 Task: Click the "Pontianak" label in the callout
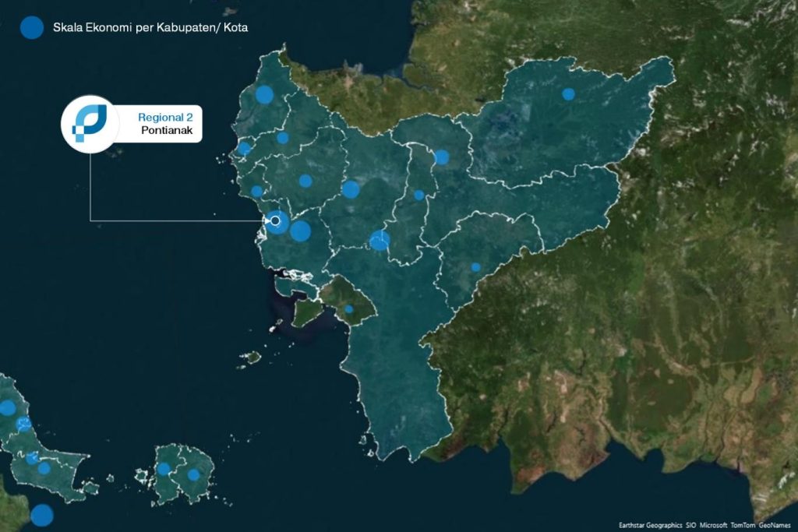pyautogui.click(x=167, y=131)
